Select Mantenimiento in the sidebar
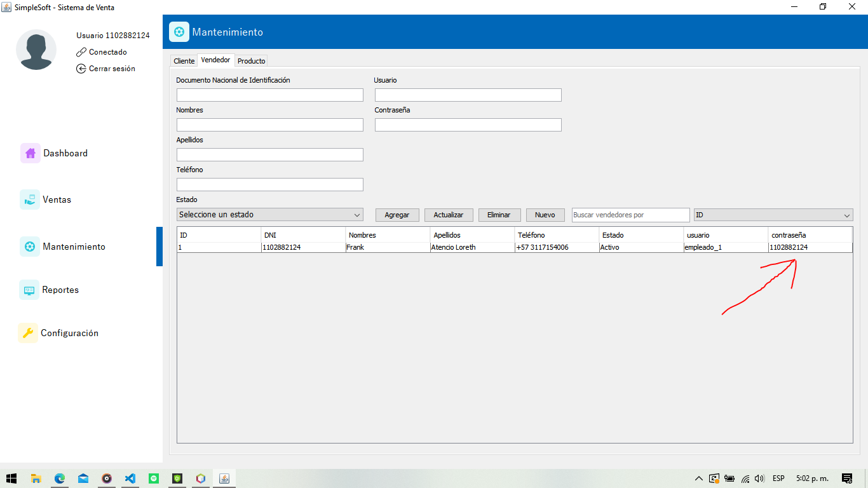Screen dimensions: 868x488 (x=74, y=247)
